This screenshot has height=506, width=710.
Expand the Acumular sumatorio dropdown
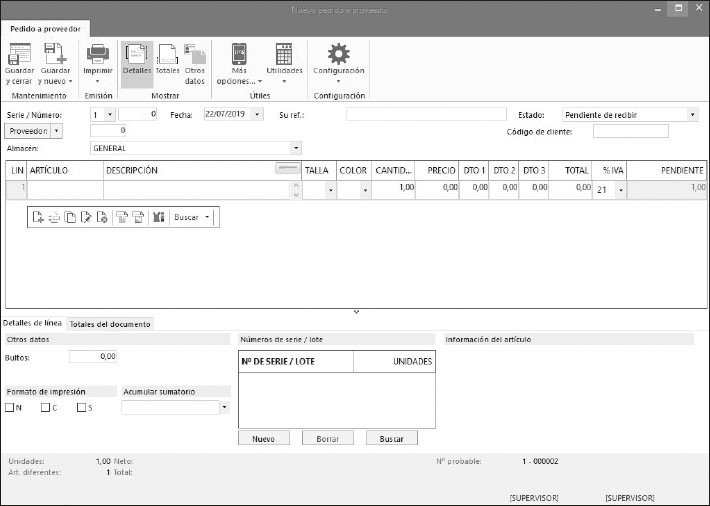pos(224,407)
